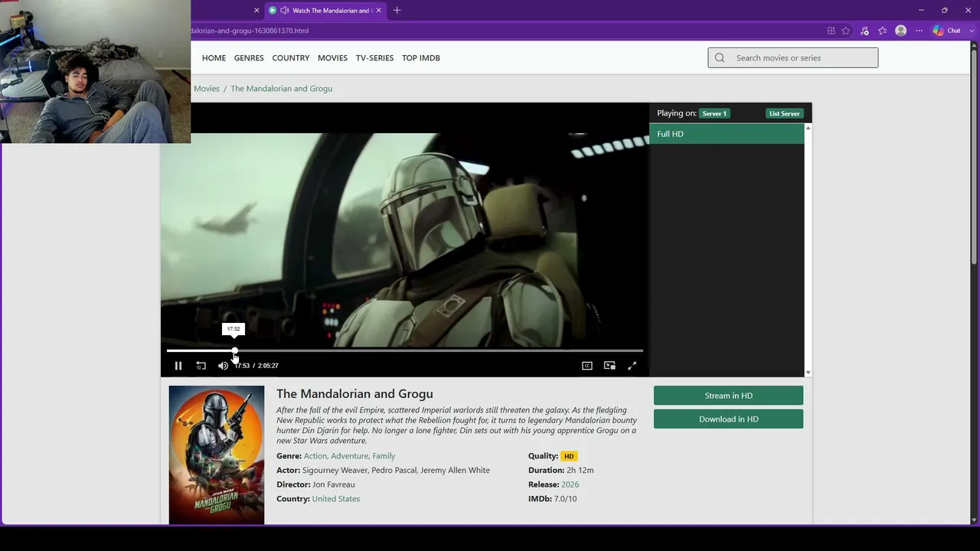Add this page to favorites
Viewport: 980px width, 551px height.
tap(846, 31)
